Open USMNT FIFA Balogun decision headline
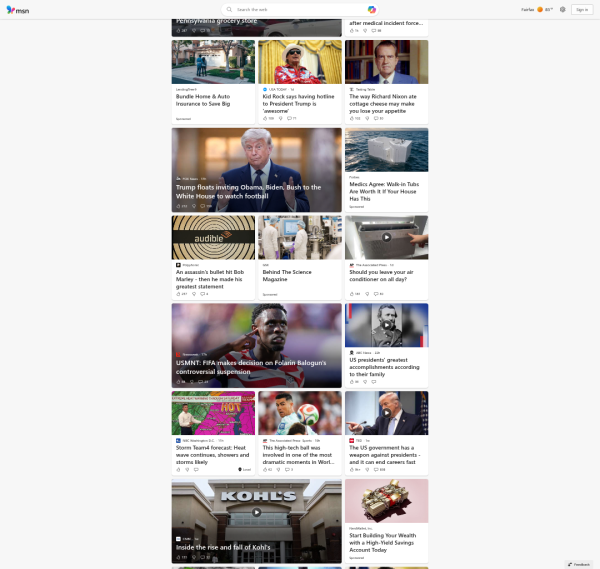Screen dimensions: 600x569 point(251,367)
